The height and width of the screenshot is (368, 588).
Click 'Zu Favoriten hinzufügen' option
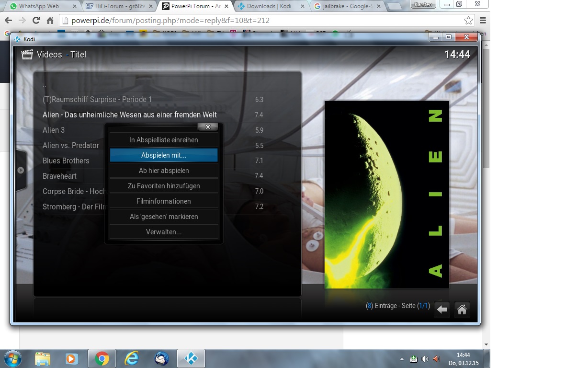click(164, 186)
